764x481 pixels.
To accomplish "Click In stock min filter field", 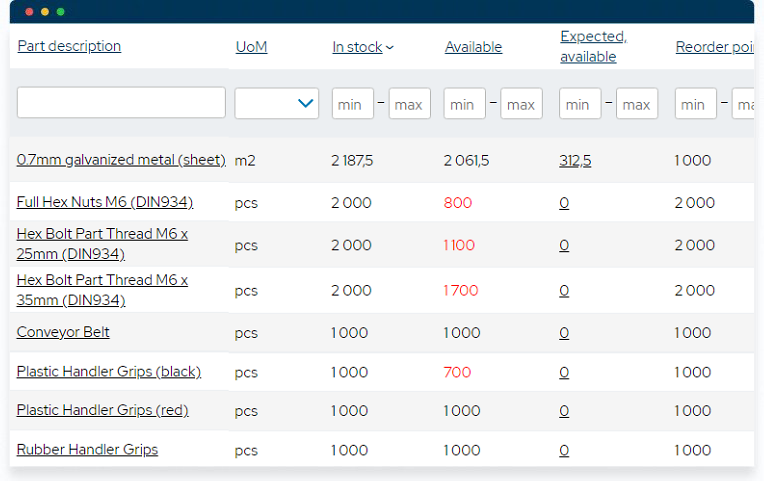I will (353, 103).
